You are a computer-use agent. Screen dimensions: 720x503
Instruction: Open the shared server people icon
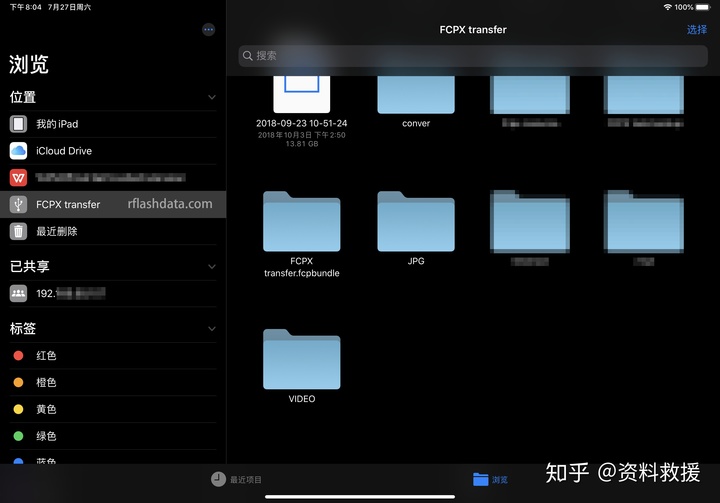click(18, 293)
